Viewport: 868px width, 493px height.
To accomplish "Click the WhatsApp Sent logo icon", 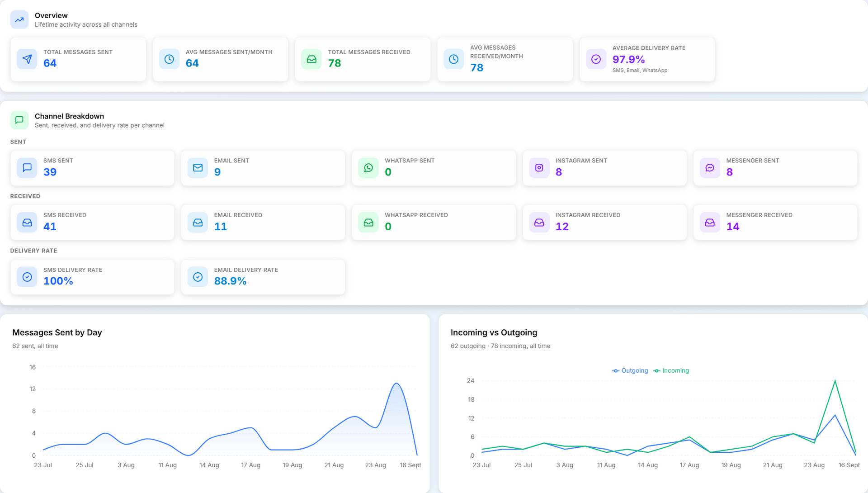I will tap(368, 168).
